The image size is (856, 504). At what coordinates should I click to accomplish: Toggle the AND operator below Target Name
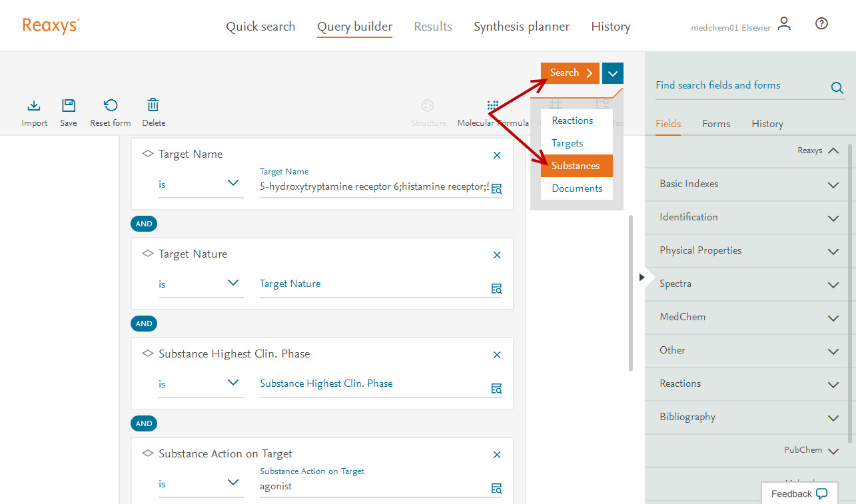[144, 224]
